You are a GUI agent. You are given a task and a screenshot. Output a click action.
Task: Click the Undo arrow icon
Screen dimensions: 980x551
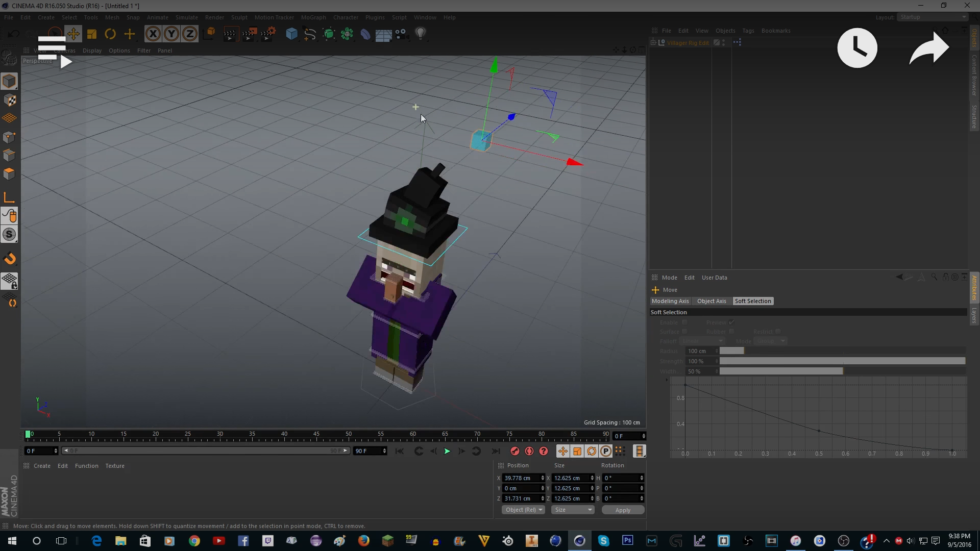[14, 34]
